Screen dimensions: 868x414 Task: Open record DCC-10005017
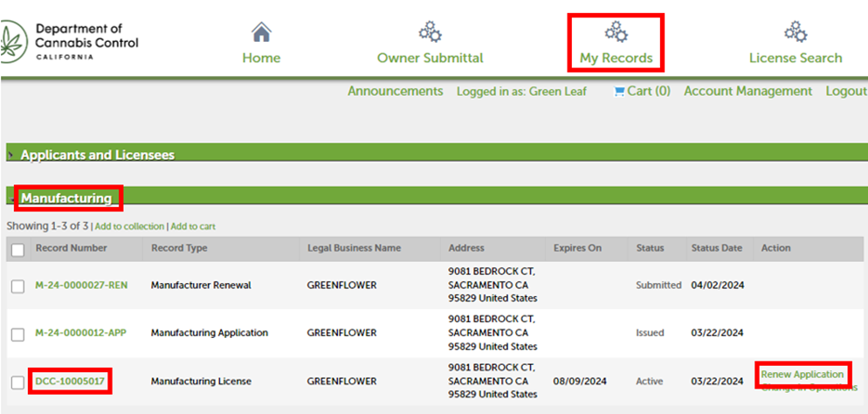[x=70, y=382]
